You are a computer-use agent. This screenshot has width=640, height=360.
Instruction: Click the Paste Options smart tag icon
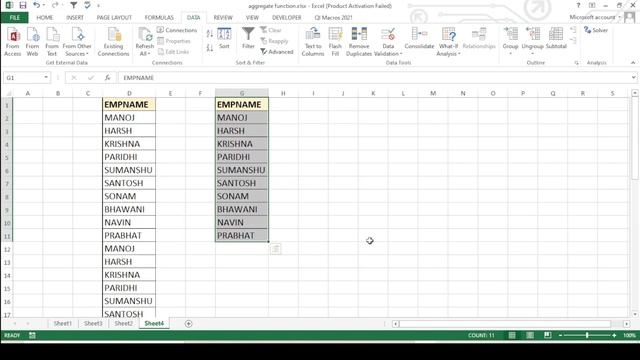tap(276, 249)
